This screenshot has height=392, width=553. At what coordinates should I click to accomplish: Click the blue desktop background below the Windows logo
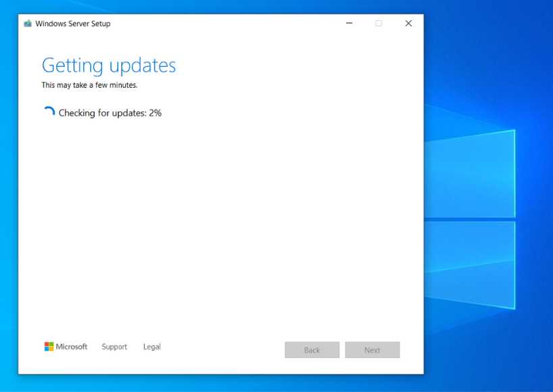pos(487,351)
